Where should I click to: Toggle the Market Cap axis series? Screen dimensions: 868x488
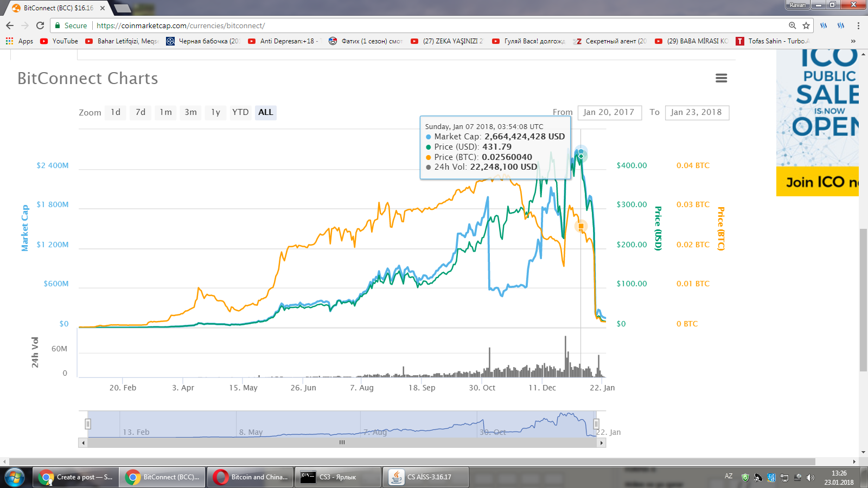[24, 228]
